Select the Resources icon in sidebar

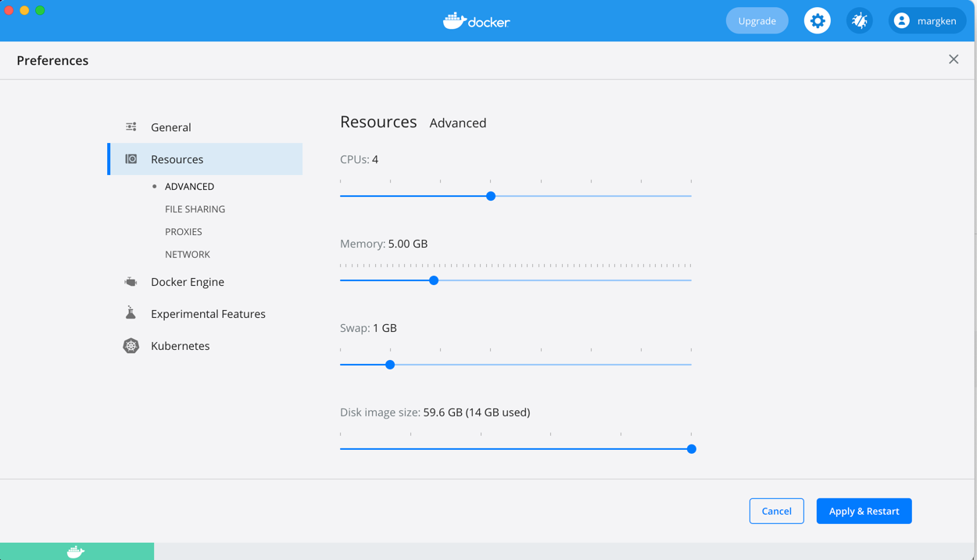[131, 159]
